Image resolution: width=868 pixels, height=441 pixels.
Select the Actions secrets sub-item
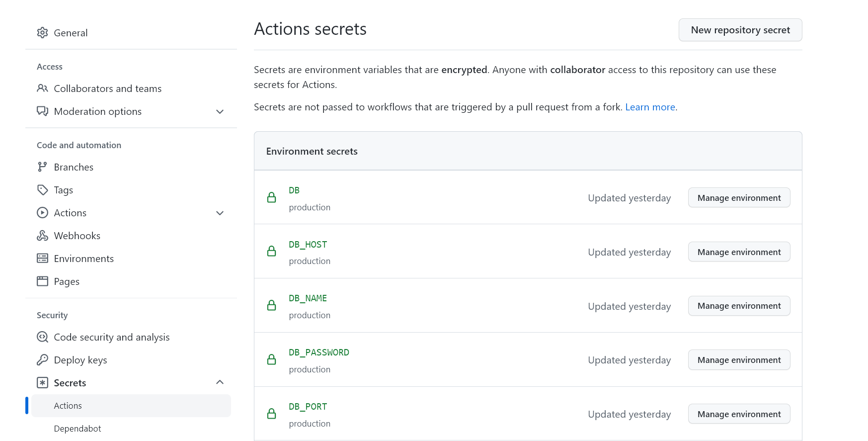pyautogui.click(x=68, y=406)
